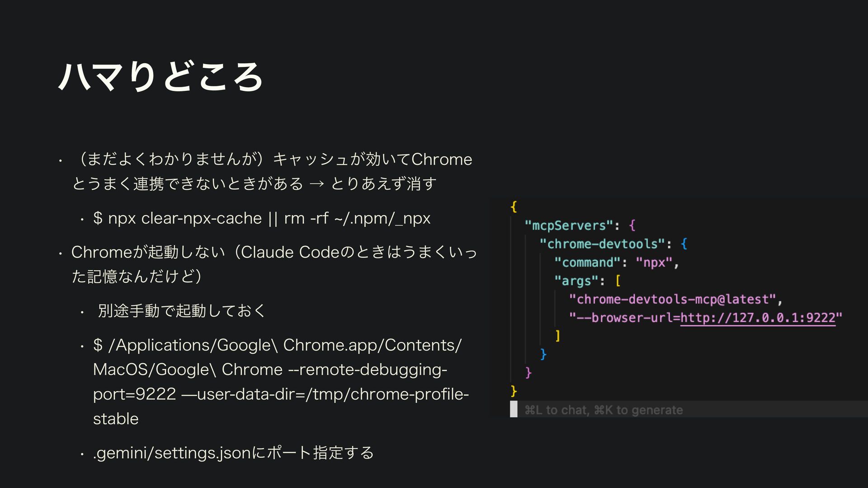Viewport: 868px width, 488px height.
Task: Click the http://127.0.0.1:9222 URL link
Action: 758,318
